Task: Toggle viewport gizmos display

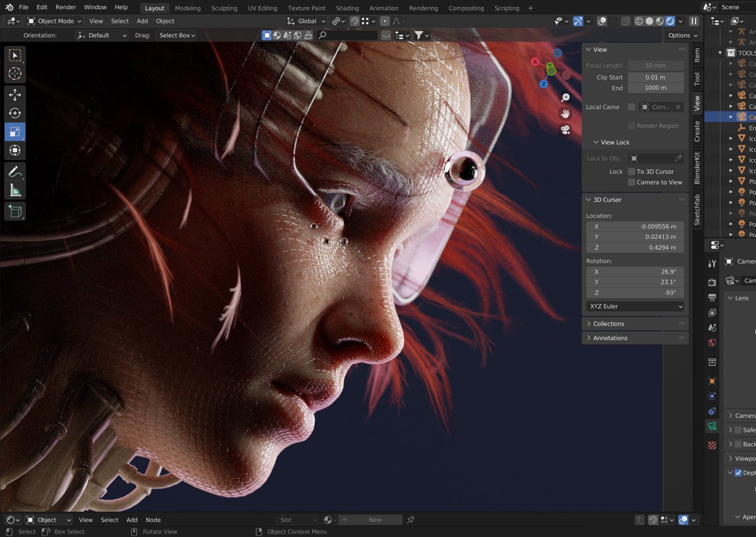Action: pos(578,21)
